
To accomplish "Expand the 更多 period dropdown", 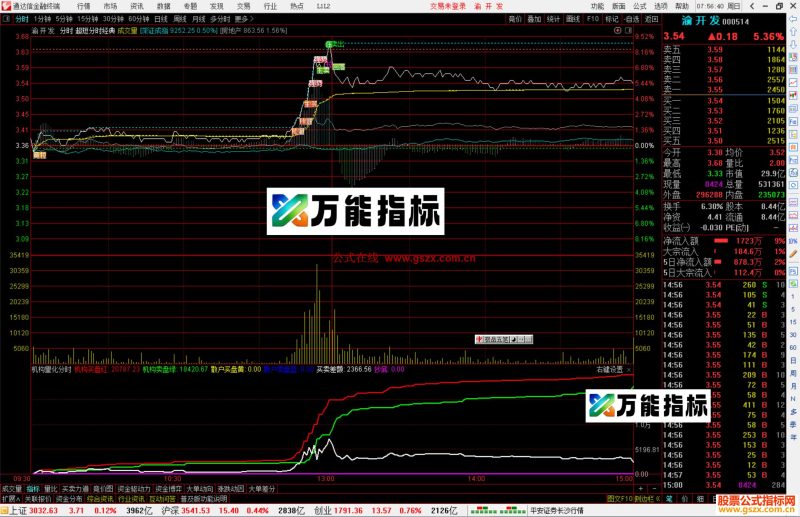I will coord(244,19).
